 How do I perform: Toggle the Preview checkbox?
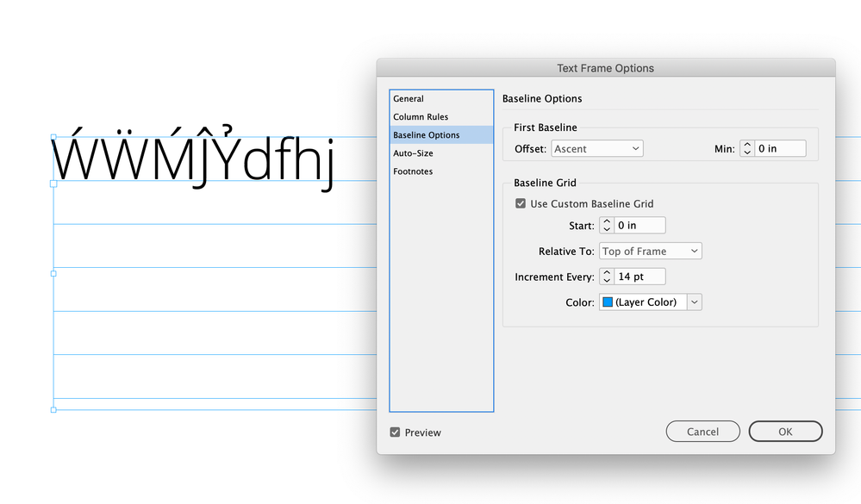click(x=395, y=432)
